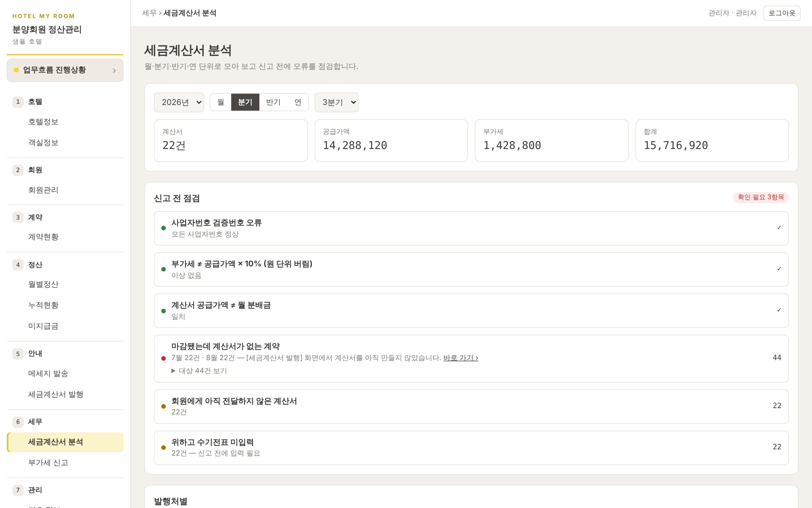The height and width of the screenshot is (508, 812).
Task: Click the 로그아웃 button
Action: (x=782, y=13)
